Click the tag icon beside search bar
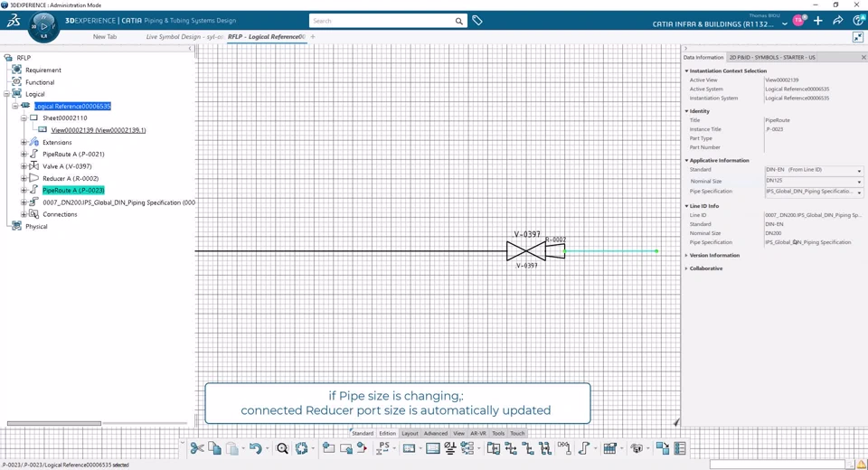 tap(477, 21)
